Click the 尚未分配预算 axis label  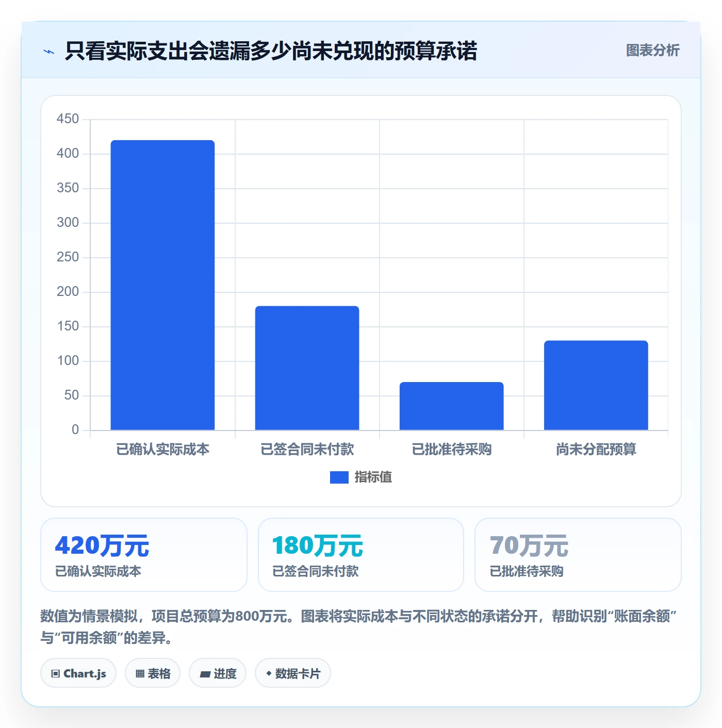click(596, 449)
